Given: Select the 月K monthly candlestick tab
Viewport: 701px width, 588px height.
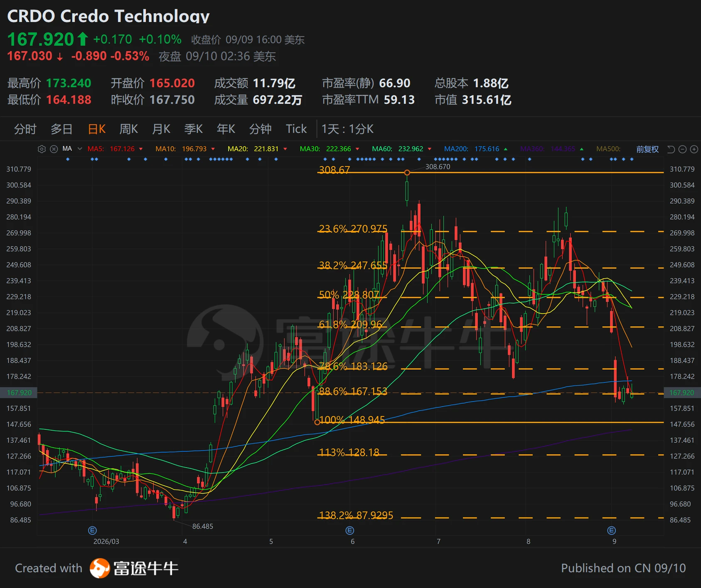Looking at the screenshot, I should tap(161, 129).
